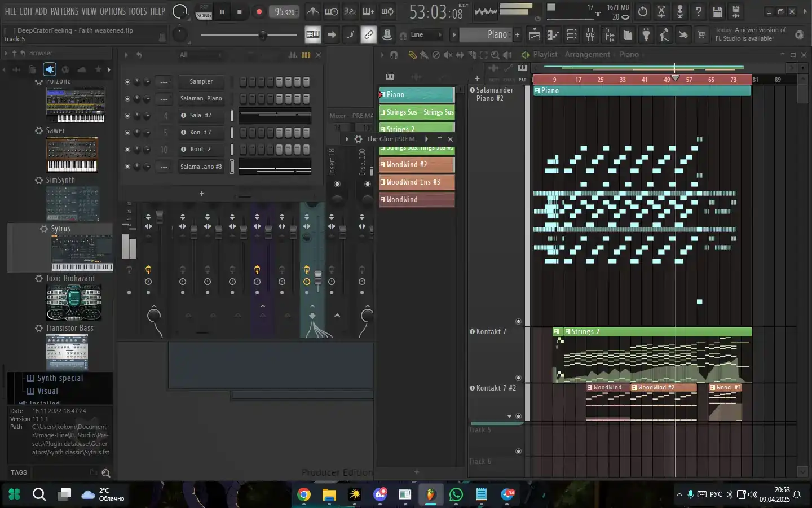Open Google Chrome from the taskbar

coord(304,495)
